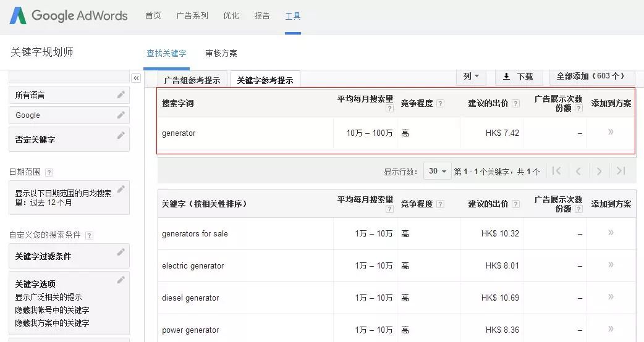Open date range setting 过去 12 个月
The height and width of the screenshot is (342, 644).
[69, 198]
